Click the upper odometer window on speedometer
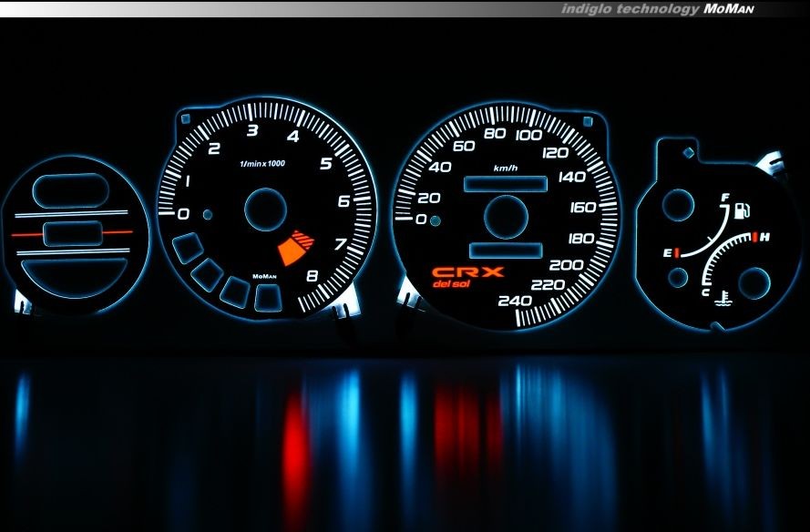 pyautogui.click(x=506, y=185)
